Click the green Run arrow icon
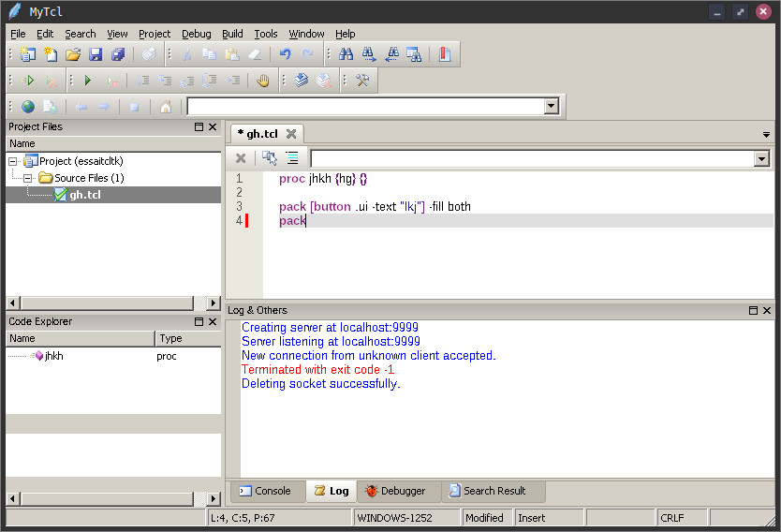 pyautogui.click(x=88, y=81)
